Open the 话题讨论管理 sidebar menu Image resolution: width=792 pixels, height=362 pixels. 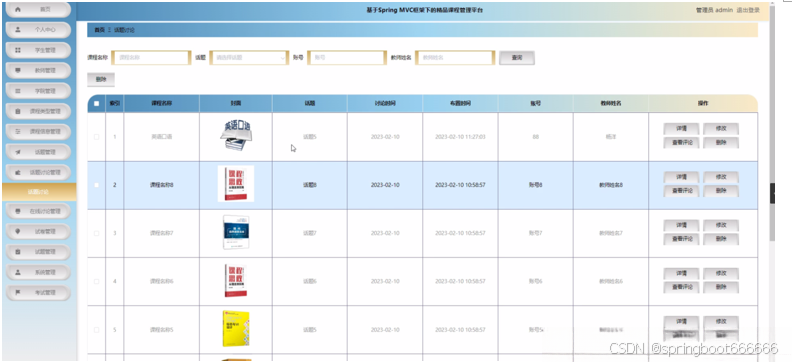point(38,172)
